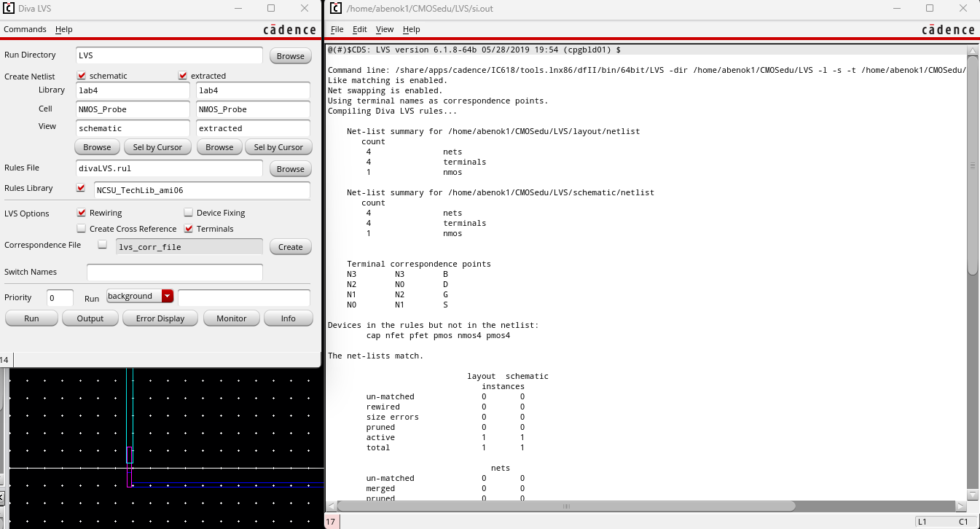Click Browse under extracted View field
The width and height of the screenshot is (980, 529).
pyautogui.click(x=219, y=147)
